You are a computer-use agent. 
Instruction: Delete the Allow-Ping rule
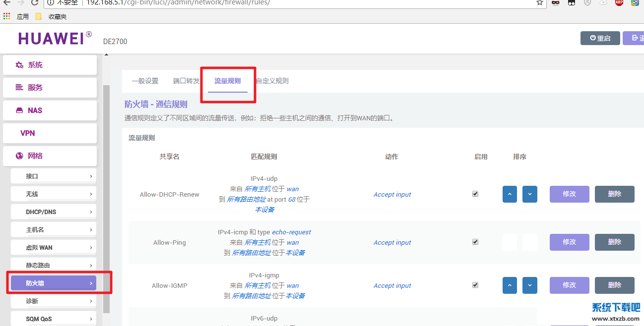tap(614, 242)
